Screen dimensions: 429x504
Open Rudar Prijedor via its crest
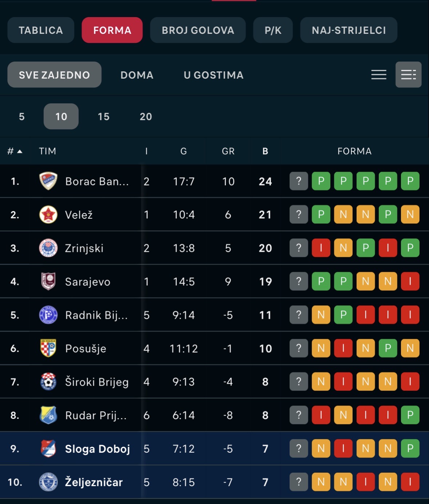pyautogui.click(x=48, y=416)
